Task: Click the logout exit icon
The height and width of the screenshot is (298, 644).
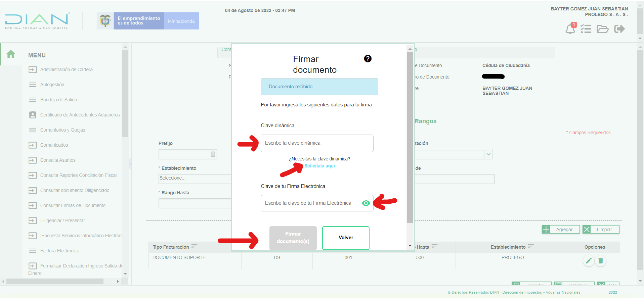Action: tap(619, 29)
